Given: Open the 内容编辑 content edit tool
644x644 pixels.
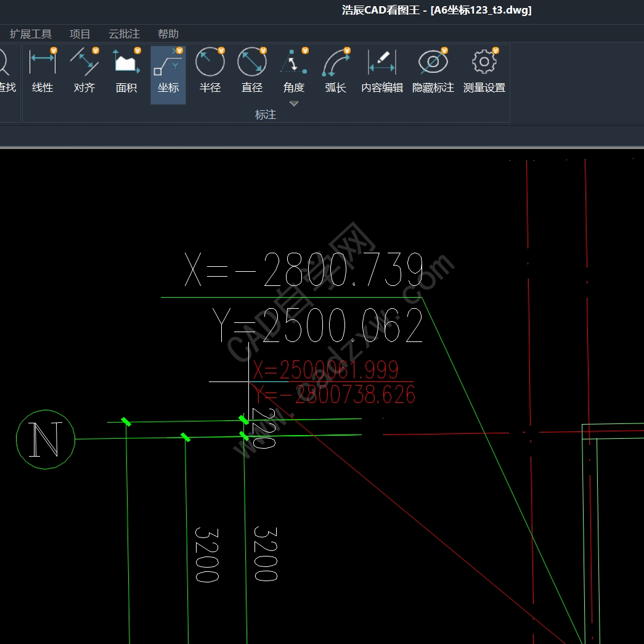Looking at the screenshot, I should click(382, 71).
